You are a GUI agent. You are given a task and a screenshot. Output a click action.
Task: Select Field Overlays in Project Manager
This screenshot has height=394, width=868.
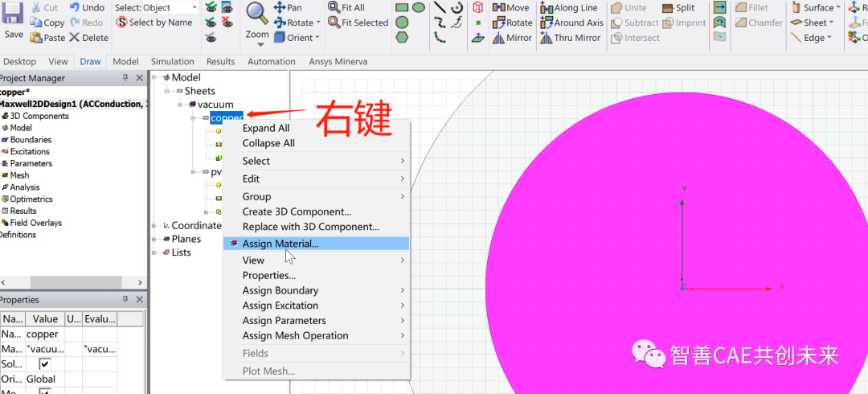(x=36, y=223)
